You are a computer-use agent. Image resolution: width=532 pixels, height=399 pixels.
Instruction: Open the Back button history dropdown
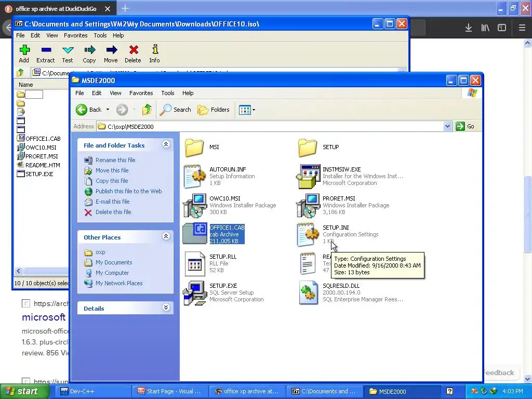click(108, 110)
